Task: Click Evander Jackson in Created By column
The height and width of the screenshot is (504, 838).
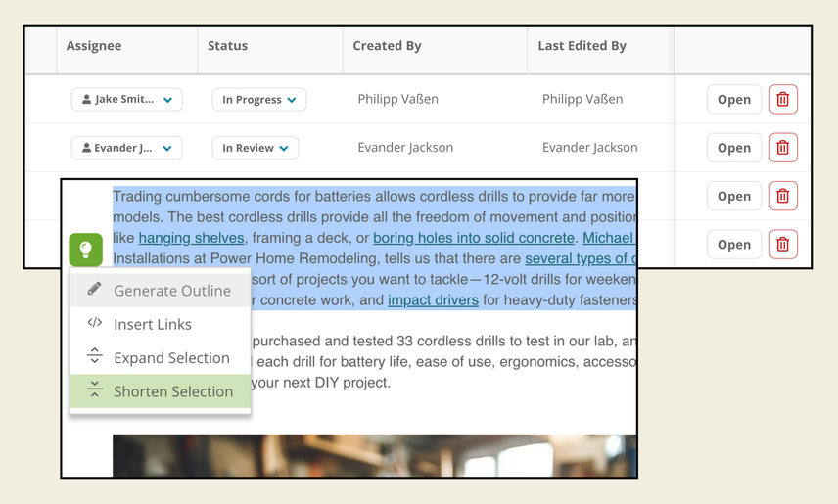Action: [x=405, y=148]
